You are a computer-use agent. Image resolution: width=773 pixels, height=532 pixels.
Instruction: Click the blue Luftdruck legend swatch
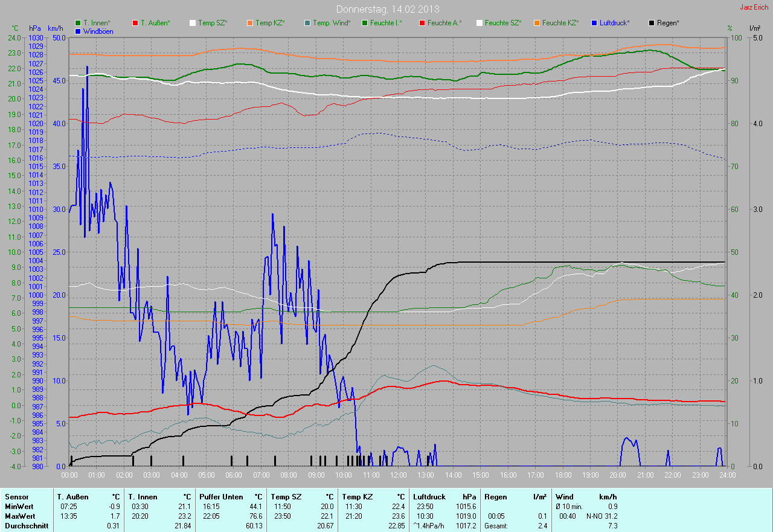pyautogui.click(x=594, y=23)
